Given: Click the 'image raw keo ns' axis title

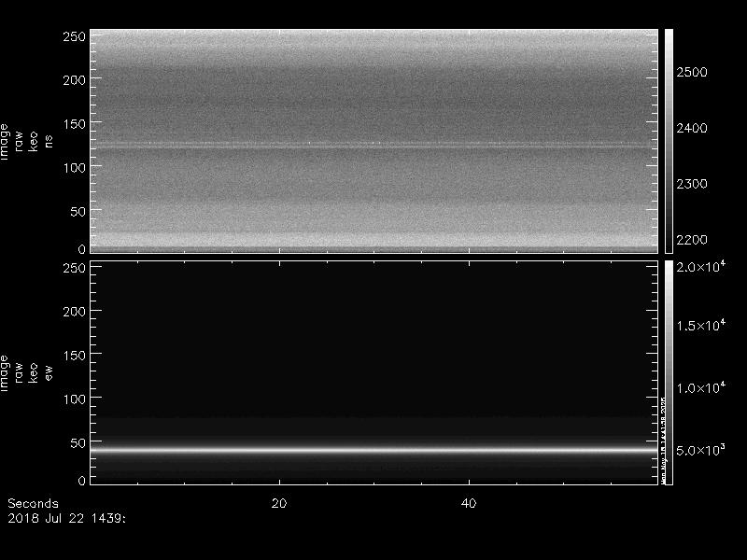Looking at the screenshot, I should pos(26,142).
